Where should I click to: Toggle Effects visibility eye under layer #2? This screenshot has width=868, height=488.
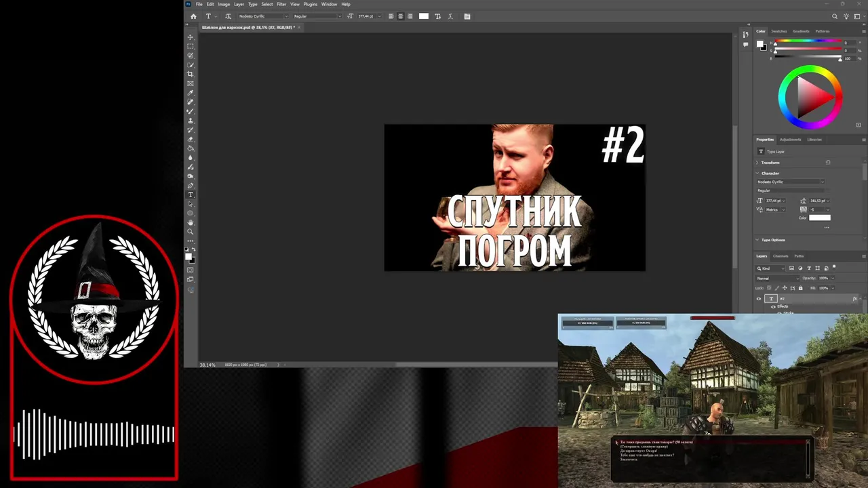point(773,306)
